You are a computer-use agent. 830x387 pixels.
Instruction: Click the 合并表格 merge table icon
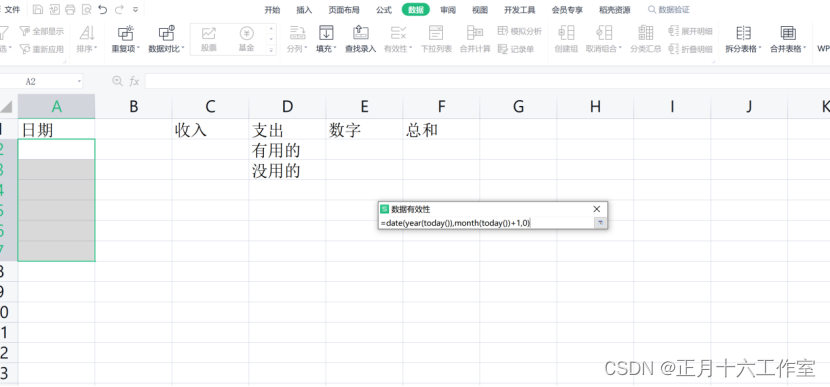click(788, 33)
